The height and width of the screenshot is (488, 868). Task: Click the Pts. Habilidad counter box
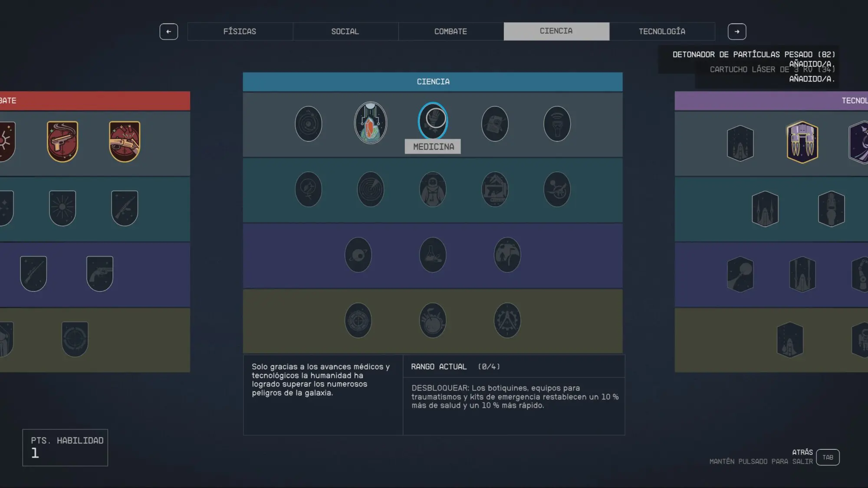point(65,448)
